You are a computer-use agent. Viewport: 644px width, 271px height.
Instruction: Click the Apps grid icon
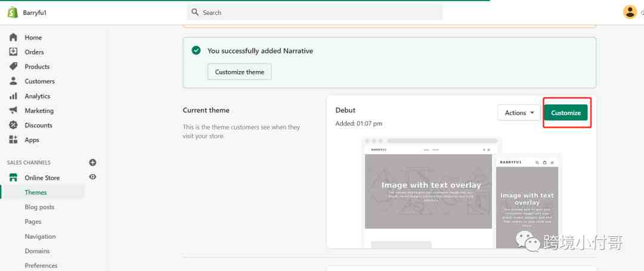pos(13,140)
